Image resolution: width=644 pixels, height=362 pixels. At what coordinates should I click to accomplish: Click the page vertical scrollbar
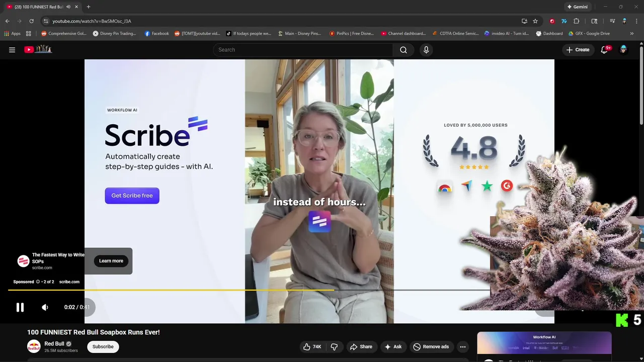pos(641,85)
